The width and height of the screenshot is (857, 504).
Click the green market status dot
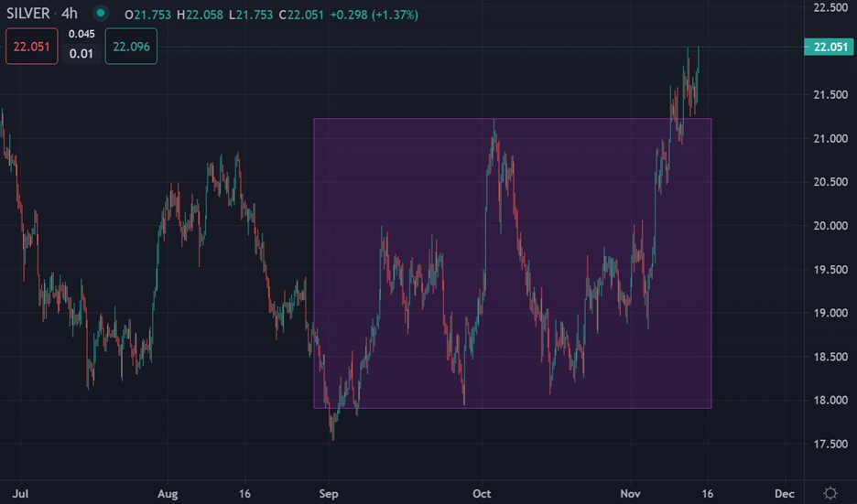tap(100, 13)
